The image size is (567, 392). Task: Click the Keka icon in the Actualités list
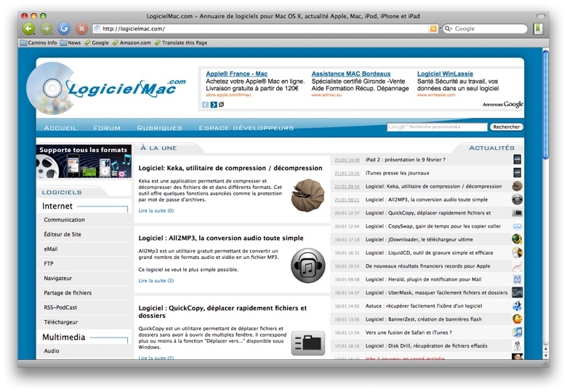coord(518,186)
